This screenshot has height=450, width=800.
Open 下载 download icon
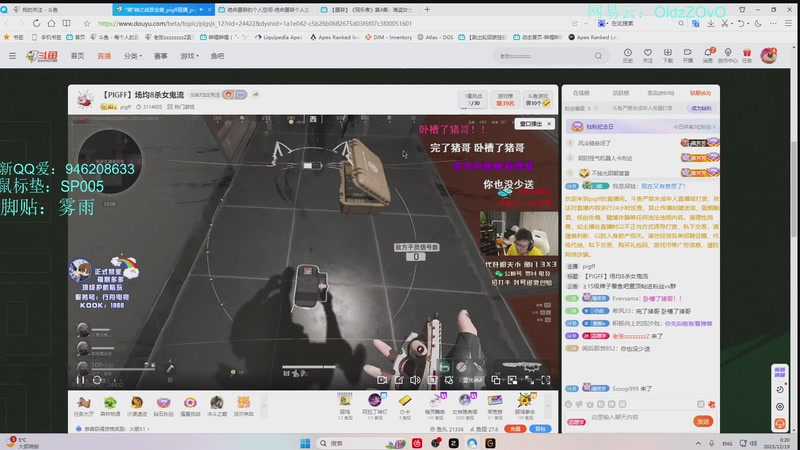point(667,56)
